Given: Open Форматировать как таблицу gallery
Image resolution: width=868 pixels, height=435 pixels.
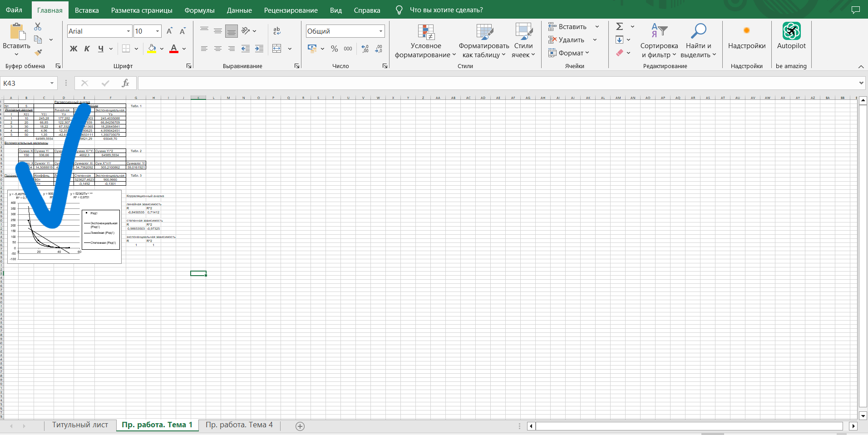Looking at the screenshot, I should [x=484, y=41].
